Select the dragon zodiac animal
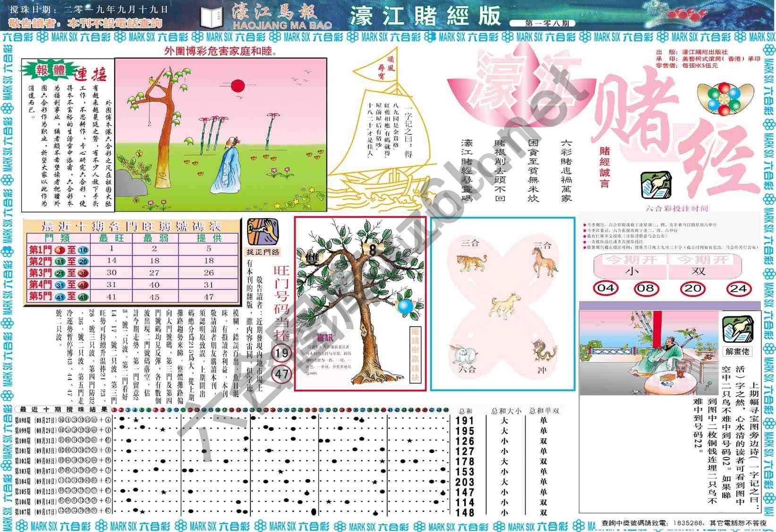 pos(545,351)
